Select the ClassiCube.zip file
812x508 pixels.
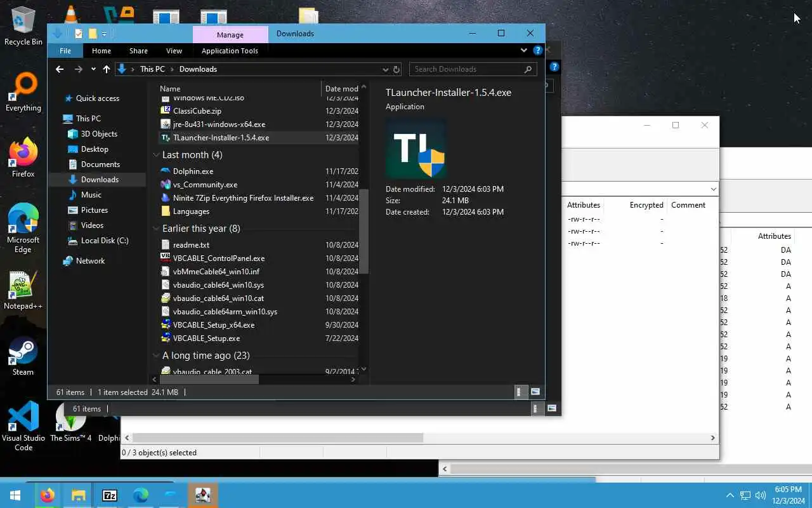[197, 111]
